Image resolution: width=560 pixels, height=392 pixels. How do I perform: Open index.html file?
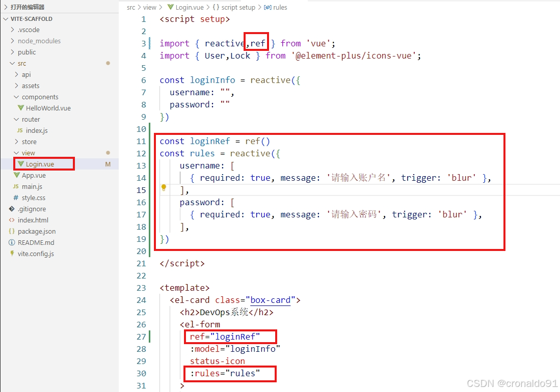point(33,220)
